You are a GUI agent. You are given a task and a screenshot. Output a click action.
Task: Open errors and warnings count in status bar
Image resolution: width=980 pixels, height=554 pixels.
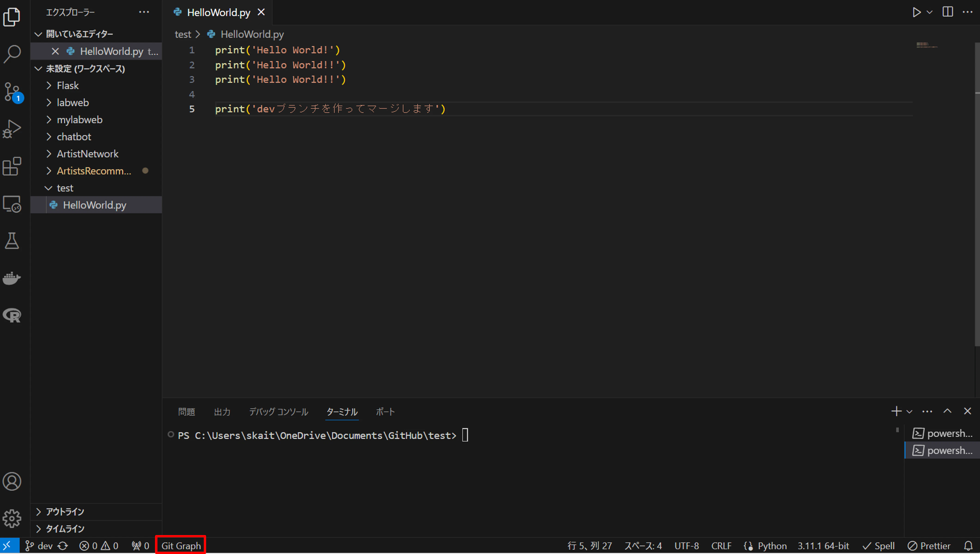click(x=98, y=546)
